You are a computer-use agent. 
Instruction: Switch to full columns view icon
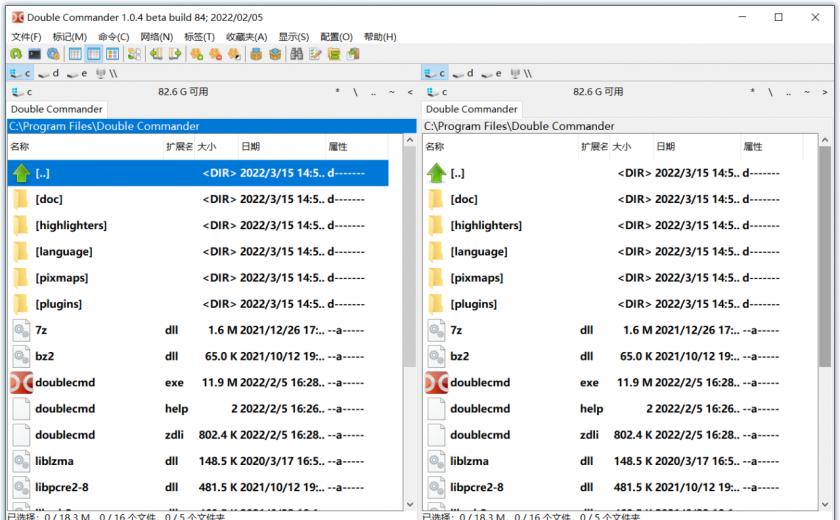tap(94, 54)
